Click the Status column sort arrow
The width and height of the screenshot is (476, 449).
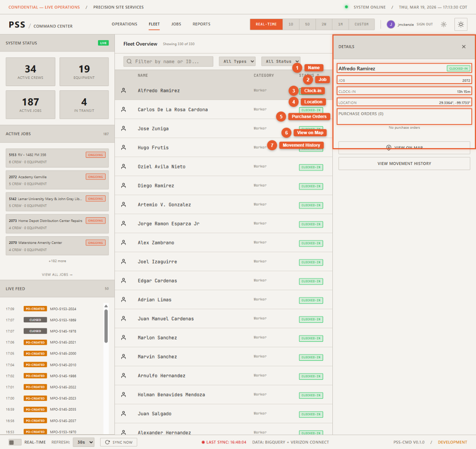click(318, 75)
